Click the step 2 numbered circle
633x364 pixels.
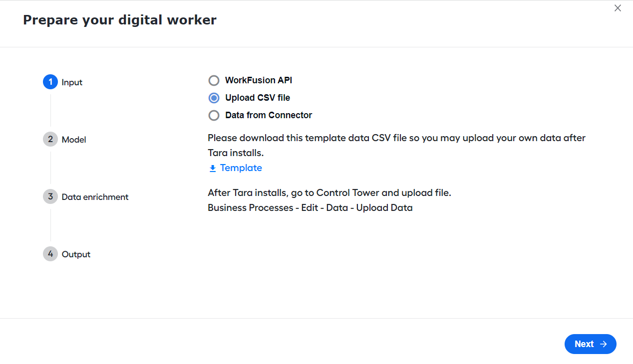[x=50, y=139]
